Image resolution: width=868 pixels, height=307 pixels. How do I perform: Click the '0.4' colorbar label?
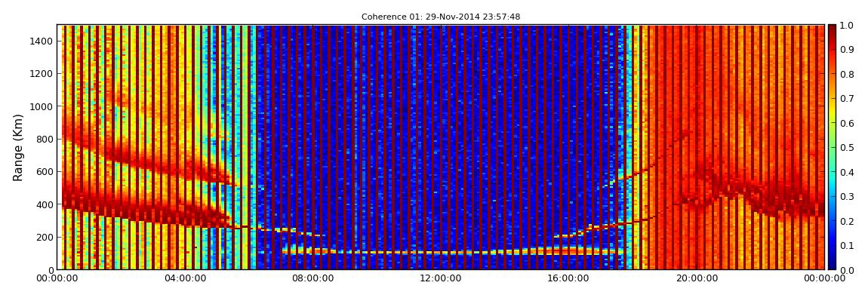pos(847,172)
